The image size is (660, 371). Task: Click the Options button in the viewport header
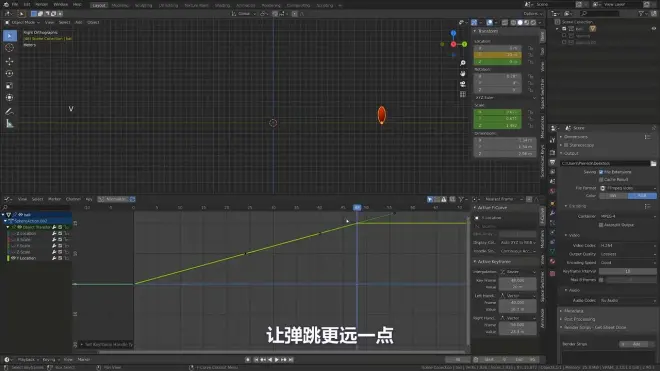[532, 13]
